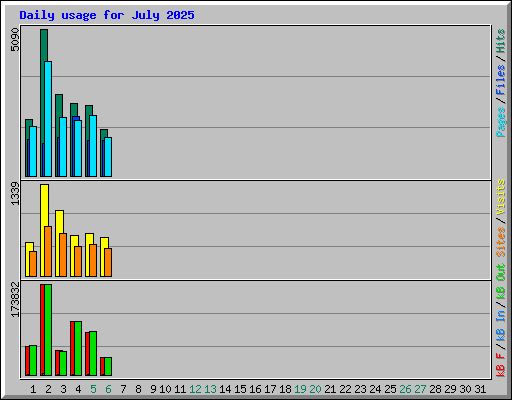Click the Visits legend label
512x400 pixels.
(500, 197)
